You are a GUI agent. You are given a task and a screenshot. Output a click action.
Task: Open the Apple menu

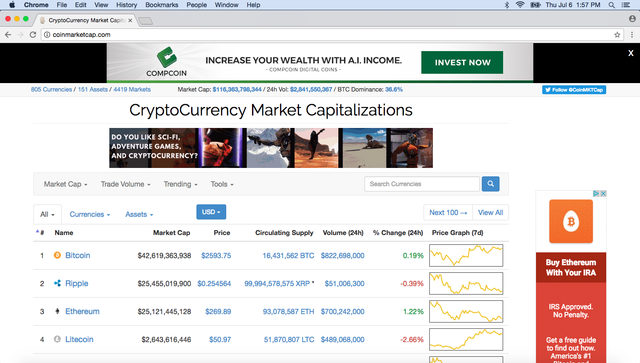click(x=12, y=5)
